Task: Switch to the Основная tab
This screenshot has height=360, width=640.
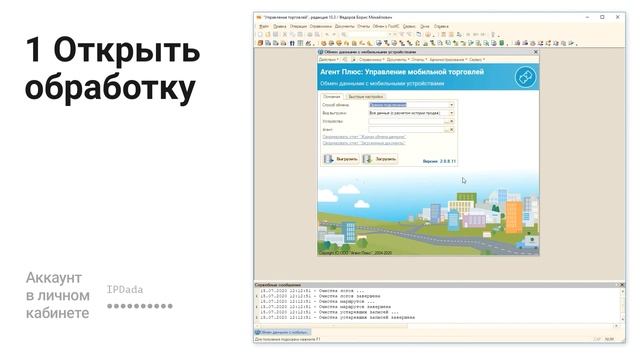Action: tap(331, 97)
